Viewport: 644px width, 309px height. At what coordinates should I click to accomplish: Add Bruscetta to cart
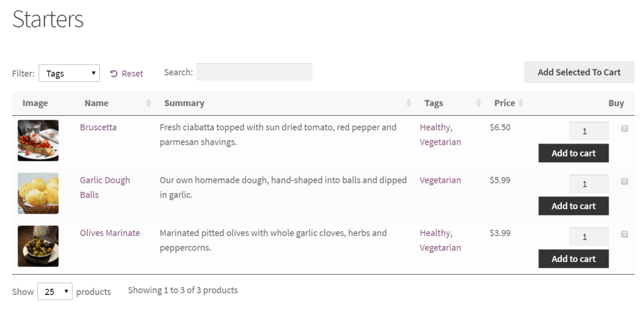[573, 153]
